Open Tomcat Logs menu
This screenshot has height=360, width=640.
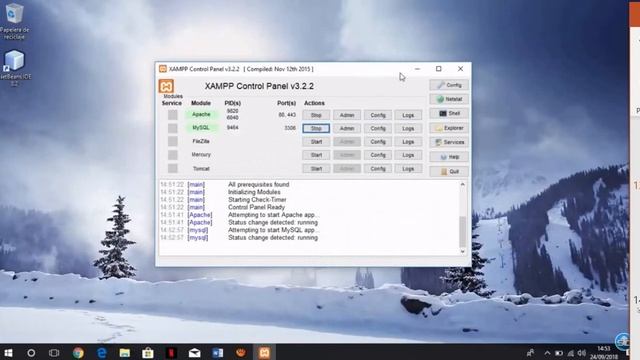click(408, 169)
